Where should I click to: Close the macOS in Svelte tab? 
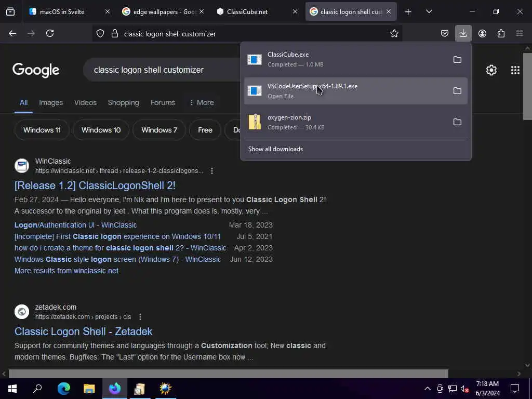[x=108, y=11]
